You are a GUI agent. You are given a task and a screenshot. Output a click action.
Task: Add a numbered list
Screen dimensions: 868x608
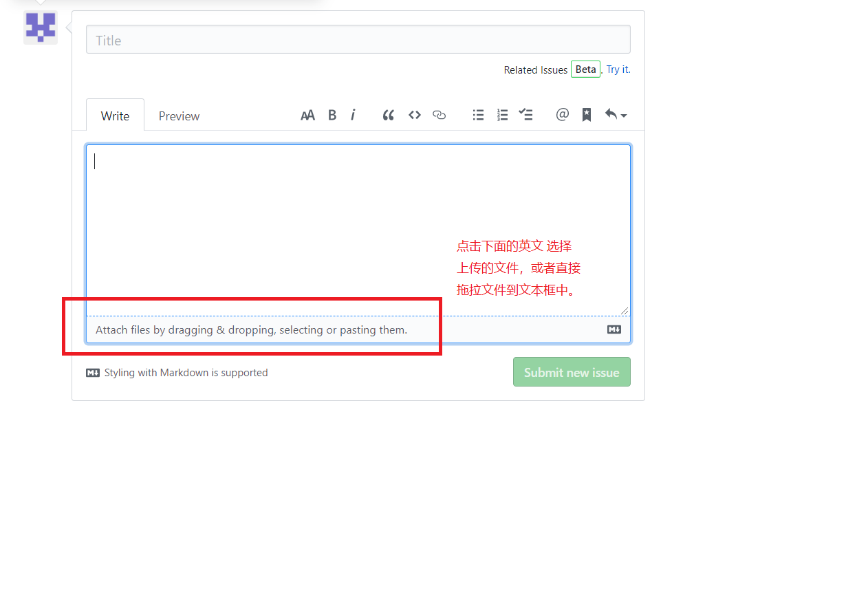click(x=502, y=115)
